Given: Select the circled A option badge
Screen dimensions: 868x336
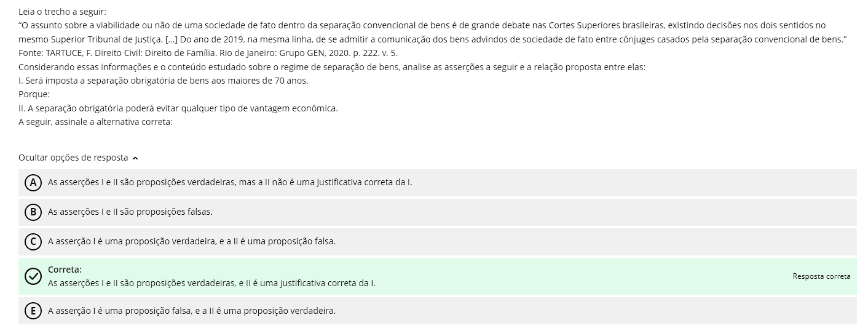Looking at the screenshot, I should point(33,183).
